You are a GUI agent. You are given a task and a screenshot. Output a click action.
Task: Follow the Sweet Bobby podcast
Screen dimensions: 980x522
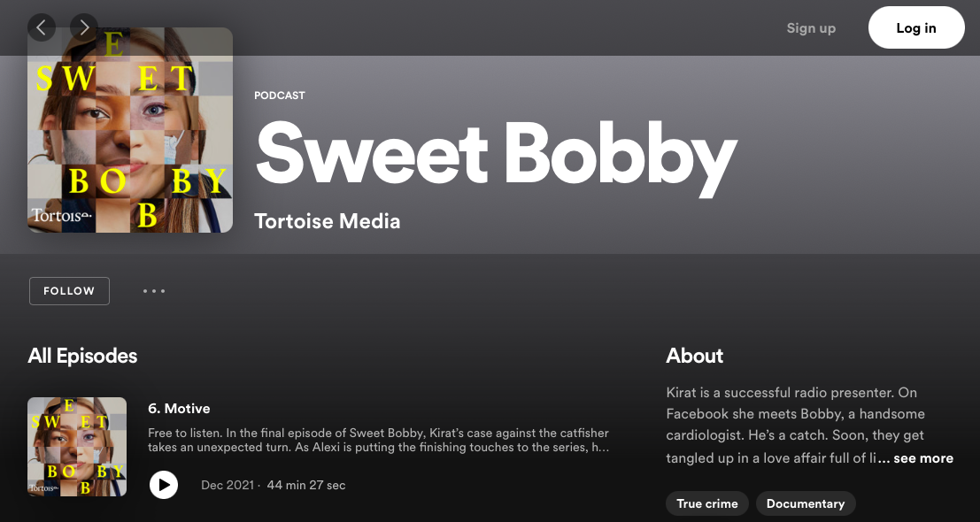[69, 291]
